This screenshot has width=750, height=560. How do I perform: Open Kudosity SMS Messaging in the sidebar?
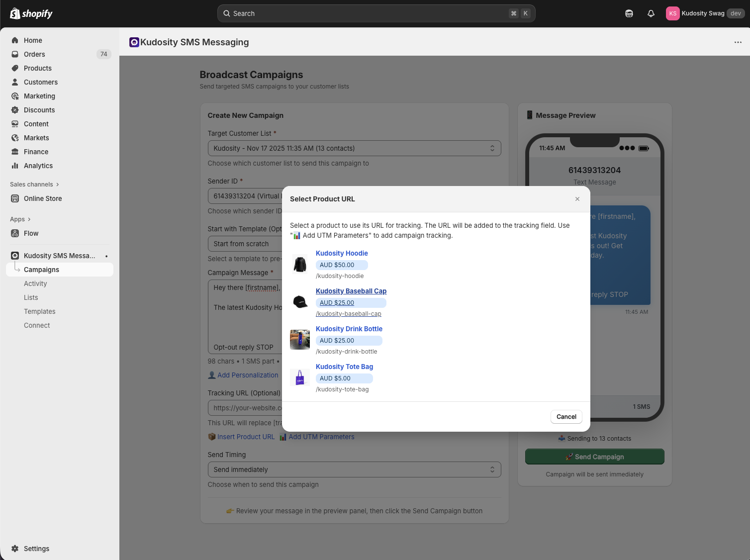[x=60, y=256]
